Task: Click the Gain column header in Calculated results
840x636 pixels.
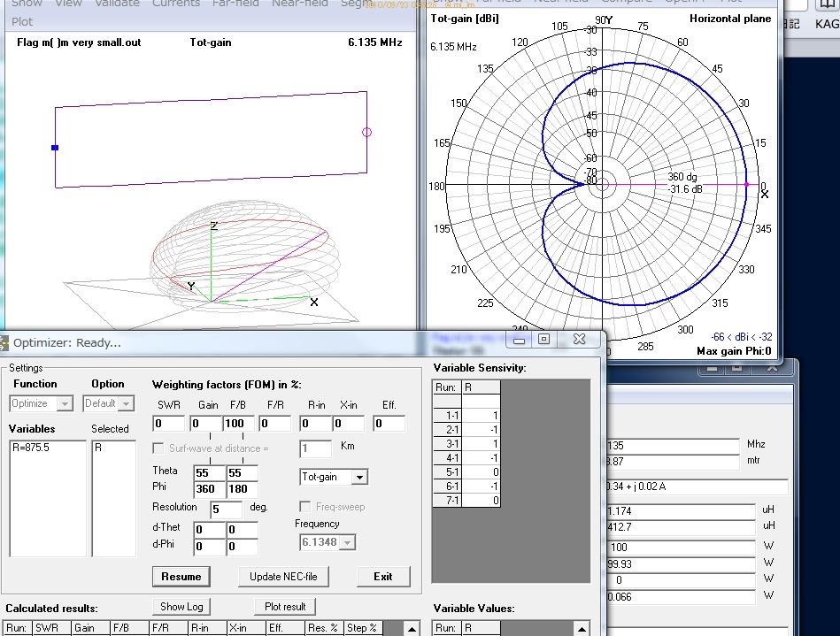Action: 90,628
